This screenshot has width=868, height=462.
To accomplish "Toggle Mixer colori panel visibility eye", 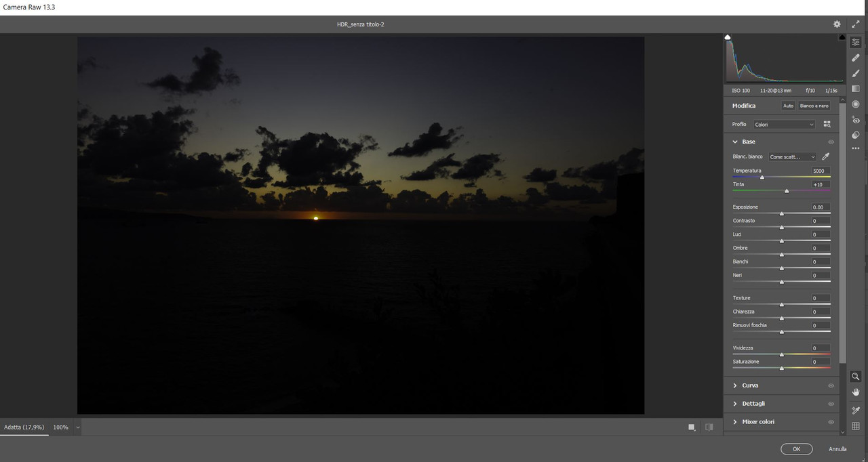I will coord(831,422).
